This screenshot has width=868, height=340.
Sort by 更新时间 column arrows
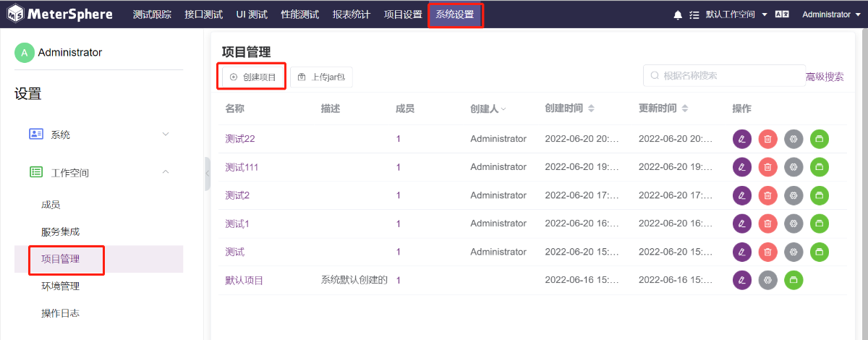coord(685,109)
